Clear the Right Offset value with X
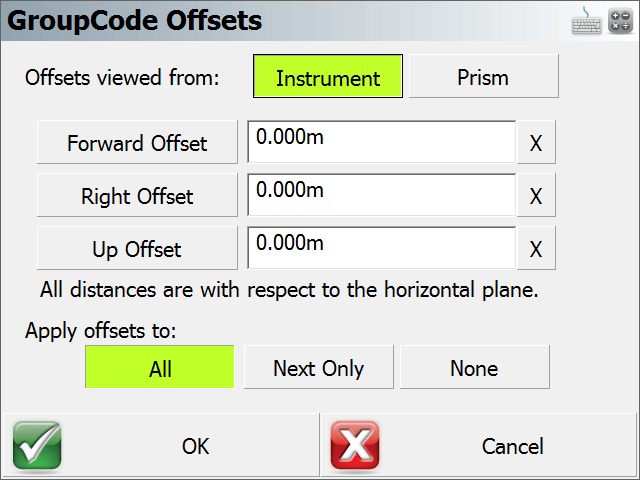Viewport: 640px width, 480px height. coord(536,195)
